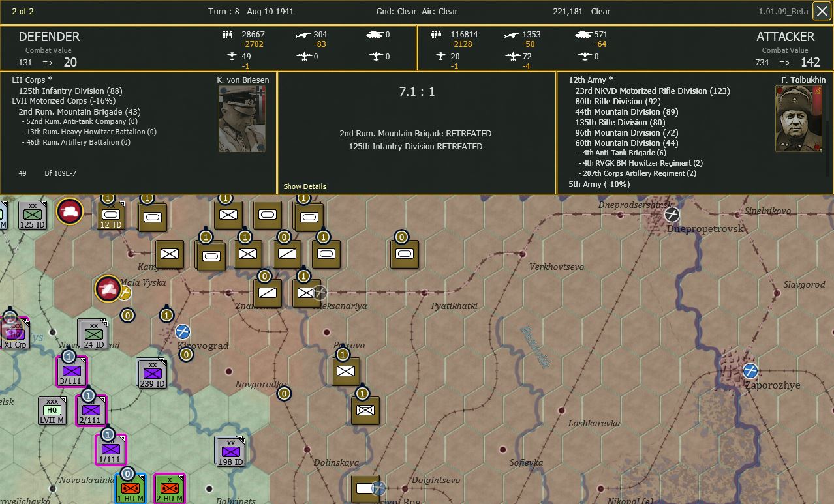Click the defender guns icon
Screen dimensions: 834x504
pos(301,35)
